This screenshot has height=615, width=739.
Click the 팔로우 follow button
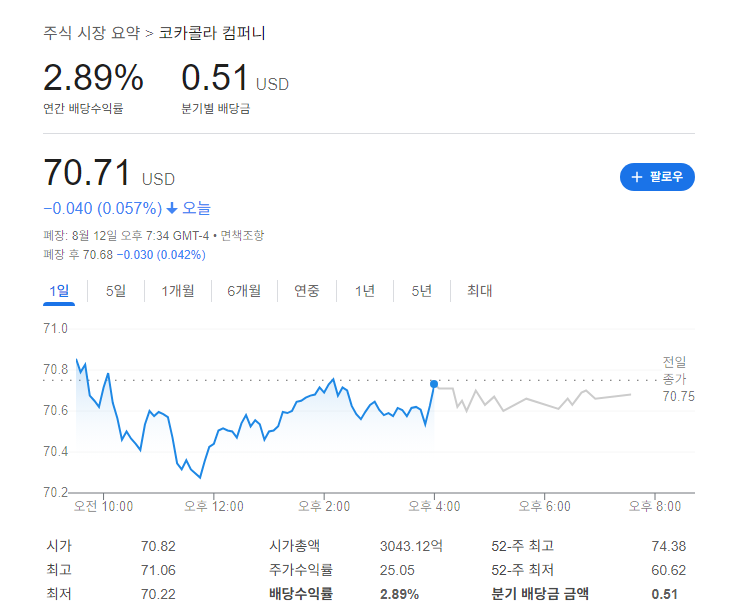coord(657,177)
